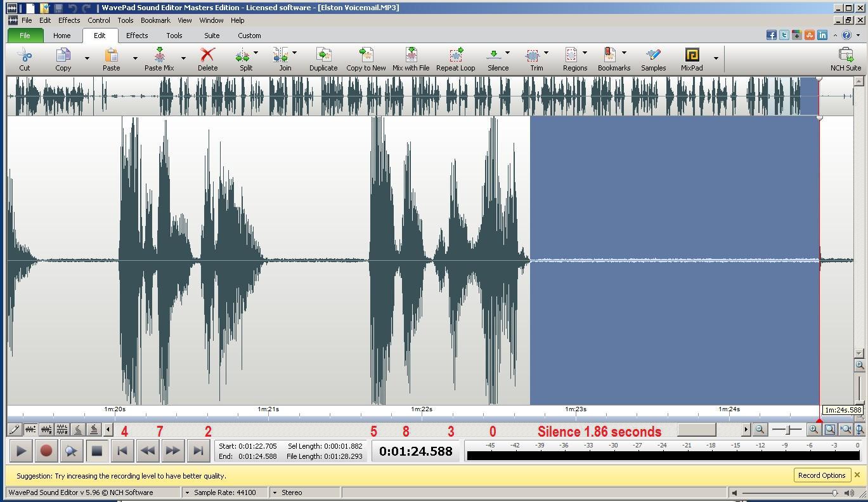Dismiss the yellow suggestion bar
Image resolution: width=868 pixels, height=502 pixels.
click(857, 475)
